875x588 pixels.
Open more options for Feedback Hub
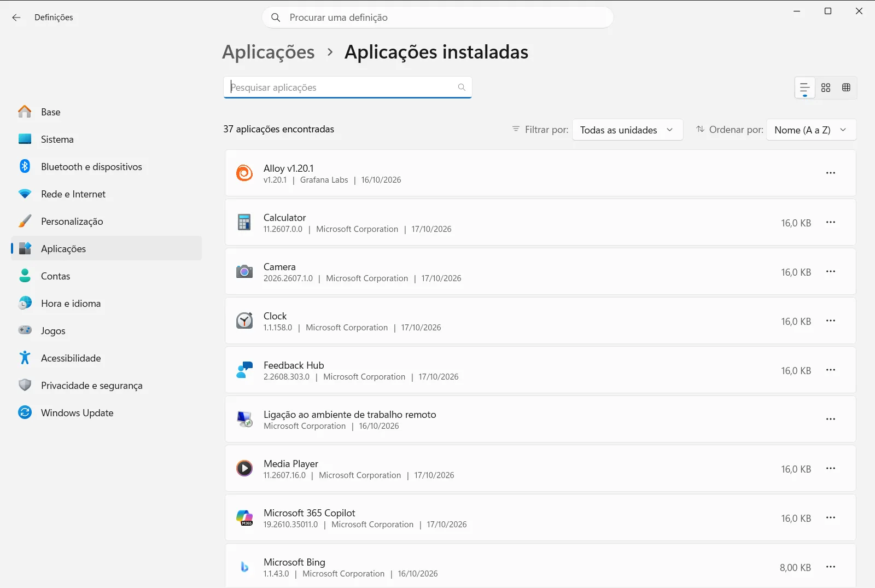click(x=831, y=370)
